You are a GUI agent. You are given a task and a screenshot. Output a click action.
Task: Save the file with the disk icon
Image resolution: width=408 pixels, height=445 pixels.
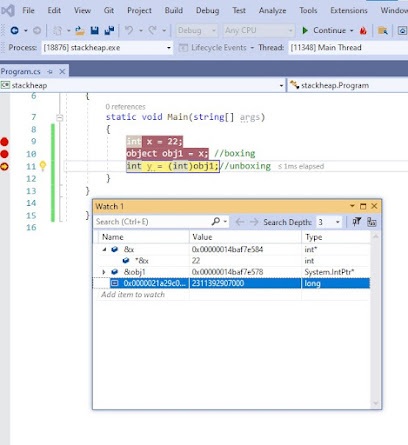tap(95, 31)
